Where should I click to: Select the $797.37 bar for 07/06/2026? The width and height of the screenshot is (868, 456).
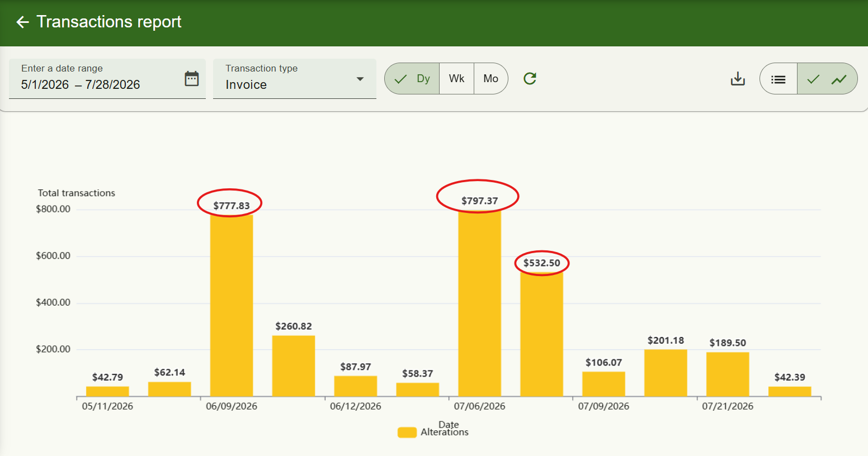[479, 303]
